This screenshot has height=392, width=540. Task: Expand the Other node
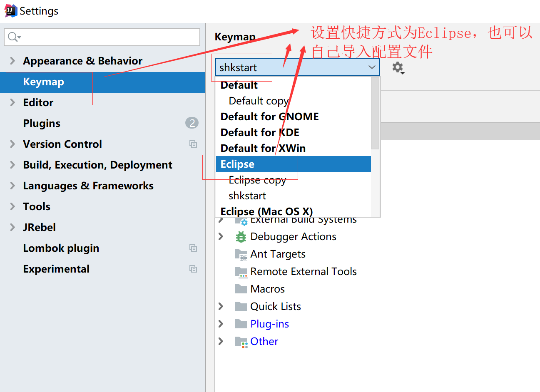tap(221, 341)
